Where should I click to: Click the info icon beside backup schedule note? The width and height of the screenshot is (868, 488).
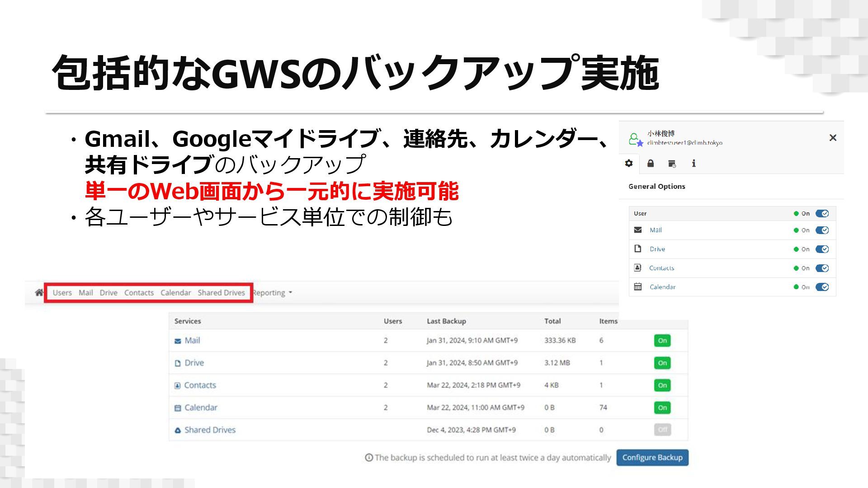pyautogui.click(x=369, y=458)
